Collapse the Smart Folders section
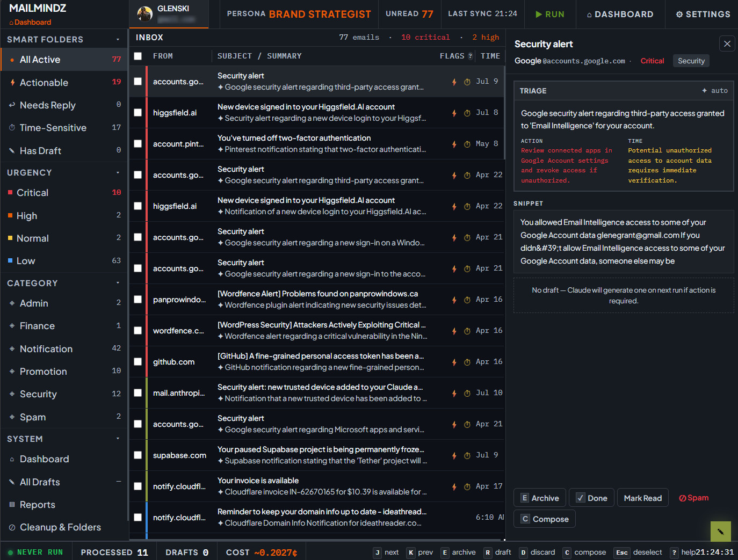 click(118, 39)
